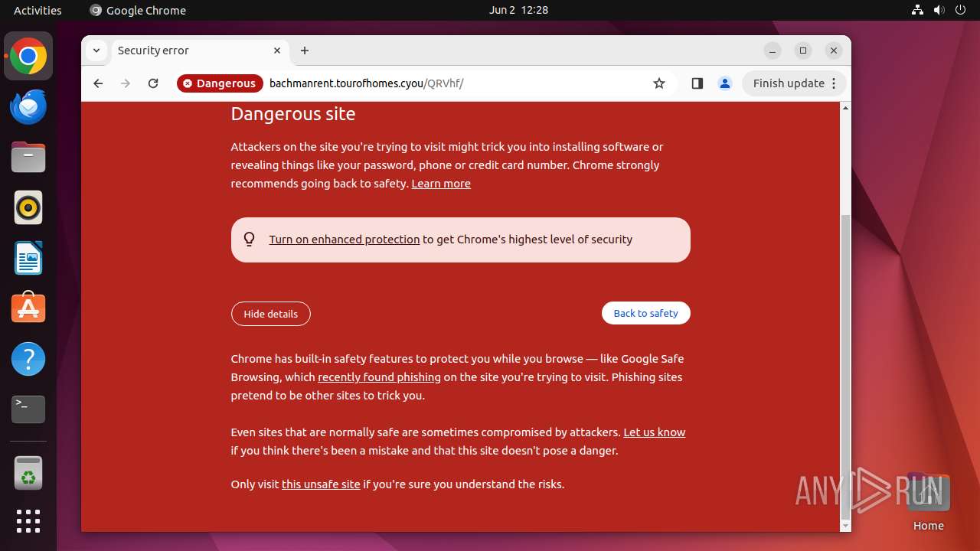This screenshot has width=980, height=551.
Task: Proceed via this unsafe site link
Action: [x=321, y=484]
